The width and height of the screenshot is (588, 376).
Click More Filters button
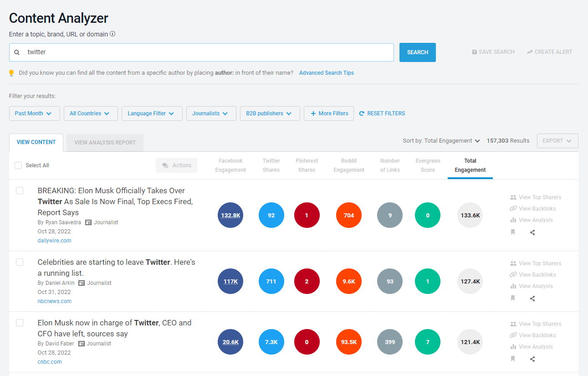pyautogui.click(x=329, y=113)
